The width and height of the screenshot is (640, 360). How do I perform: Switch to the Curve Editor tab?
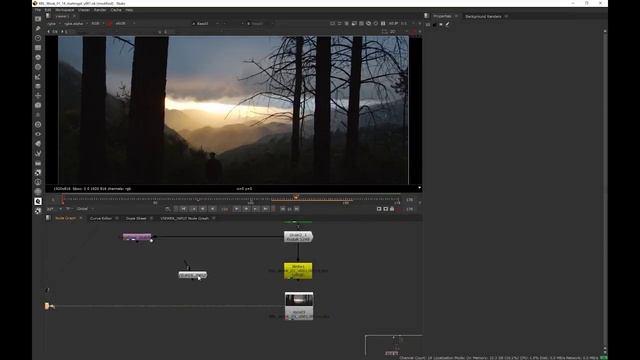tap(101, 218)
